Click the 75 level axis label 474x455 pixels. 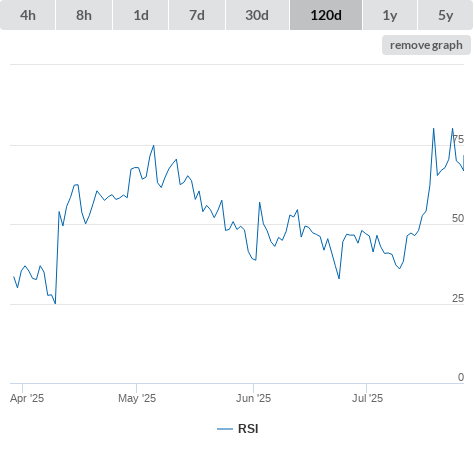[x=458, y=139]
